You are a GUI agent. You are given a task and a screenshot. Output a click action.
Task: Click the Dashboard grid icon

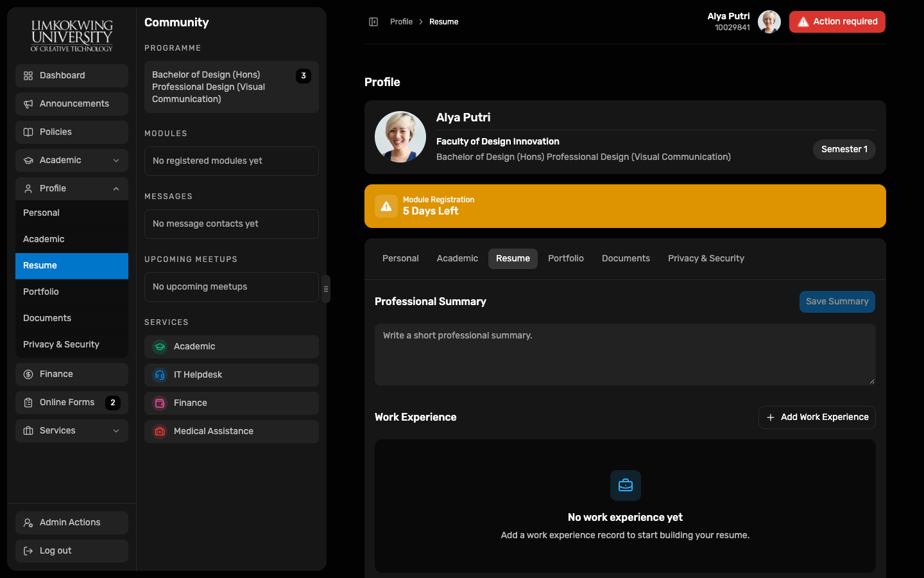28,76
